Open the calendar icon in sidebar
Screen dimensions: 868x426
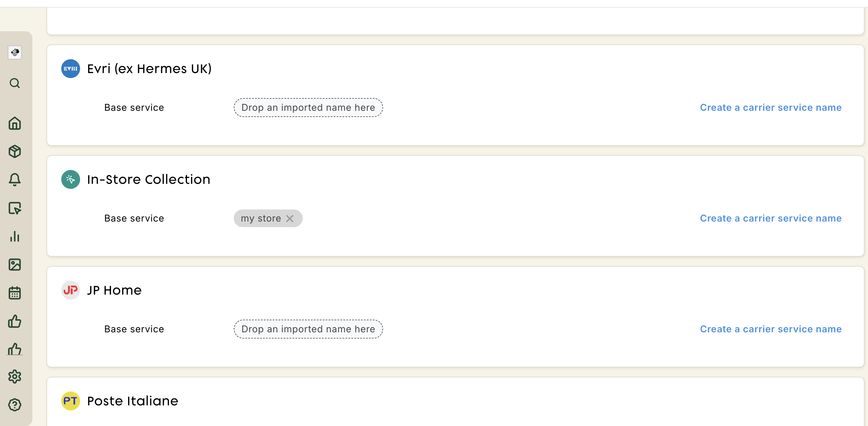coord(14,293)
